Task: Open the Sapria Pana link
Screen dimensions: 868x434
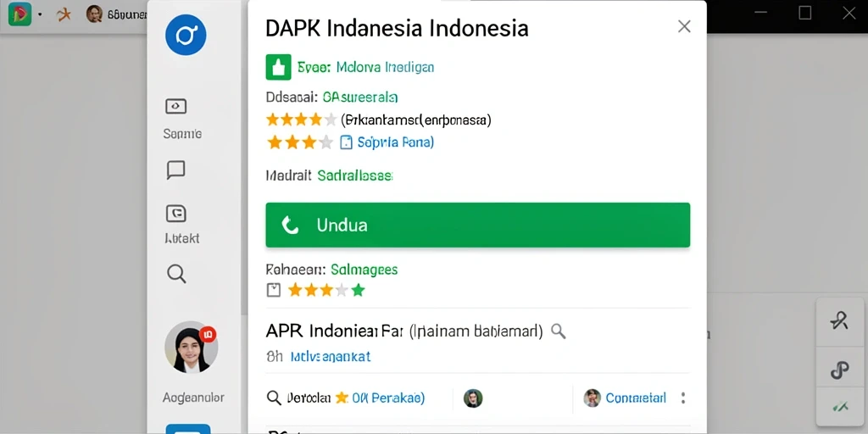Action: click(x=395, y=142)
